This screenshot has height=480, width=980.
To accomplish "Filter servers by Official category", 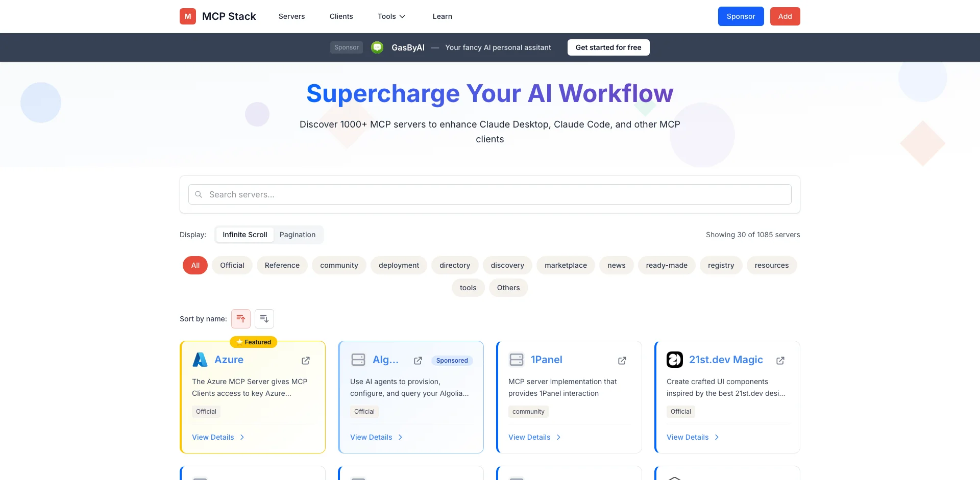I will [232, 265].
